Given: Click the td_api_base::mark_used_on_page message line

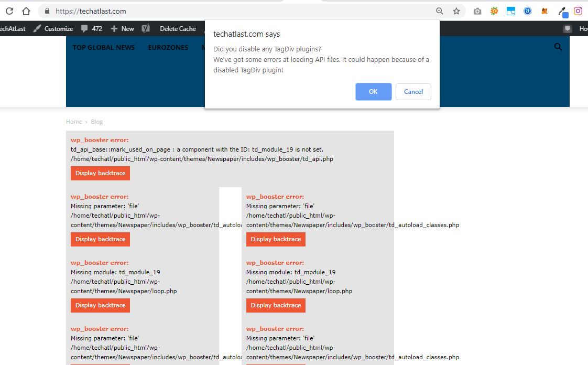Looking at the screenshot, I should click(197, 149).
